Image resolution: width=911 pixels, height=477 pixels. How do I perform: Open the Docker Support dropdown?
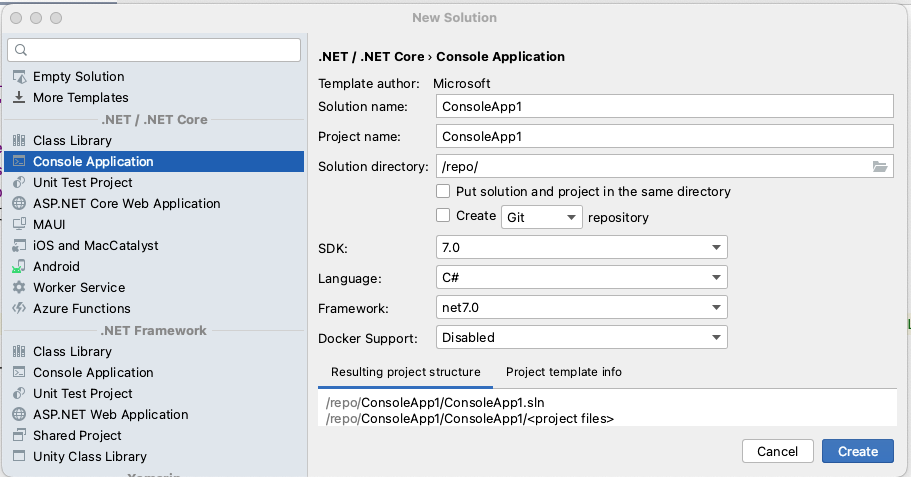tap(582, 338)
